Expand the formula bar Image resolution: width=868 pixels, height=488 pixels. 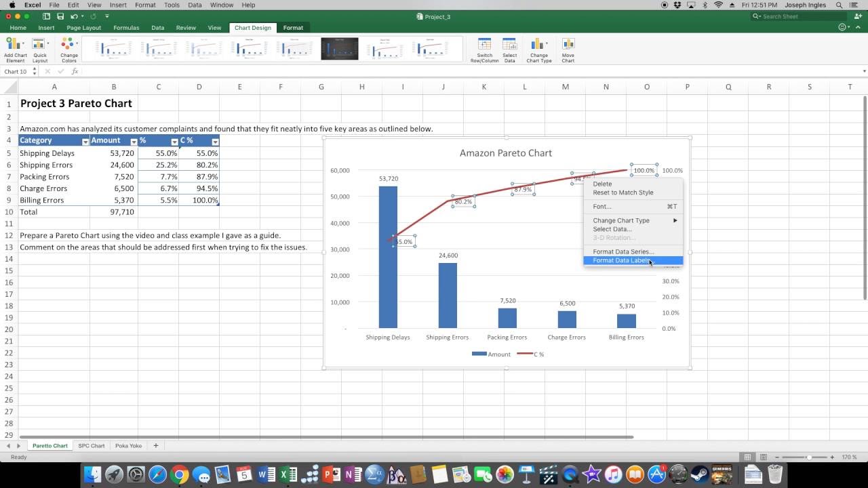(864, 71)
